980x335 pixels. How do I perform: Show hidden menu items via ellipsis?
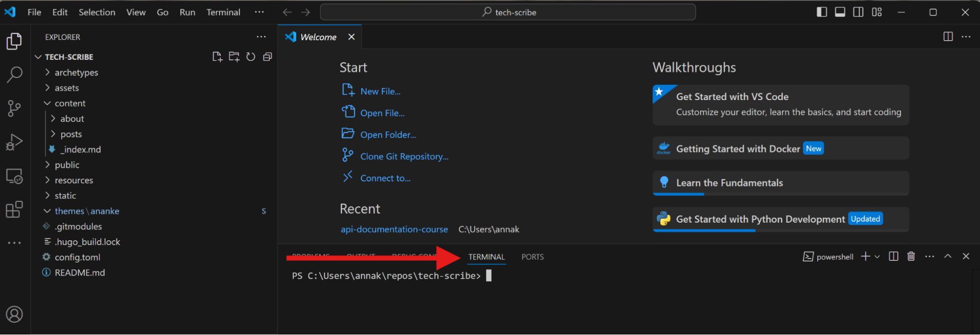coord(259,12)
